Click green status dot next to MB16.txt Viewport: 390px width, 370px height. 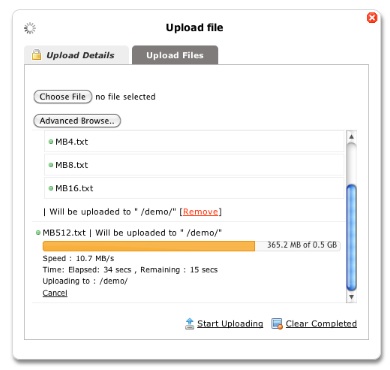click(x=51, y=188)
